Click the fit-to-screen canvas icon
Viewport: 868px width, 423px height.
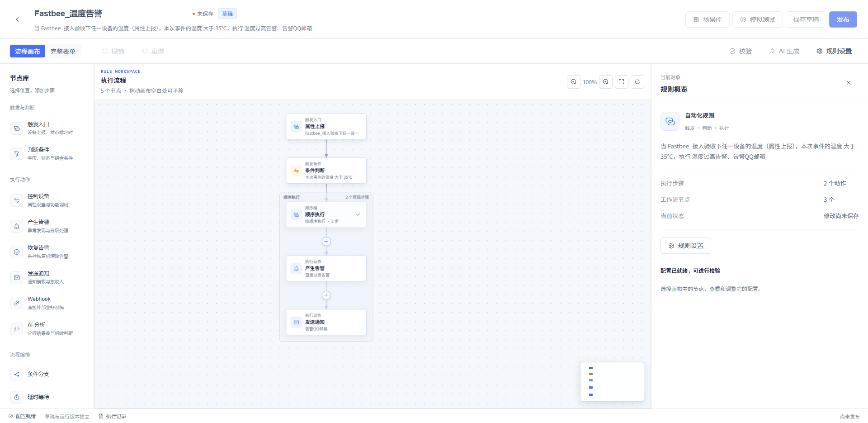(621, 82)
